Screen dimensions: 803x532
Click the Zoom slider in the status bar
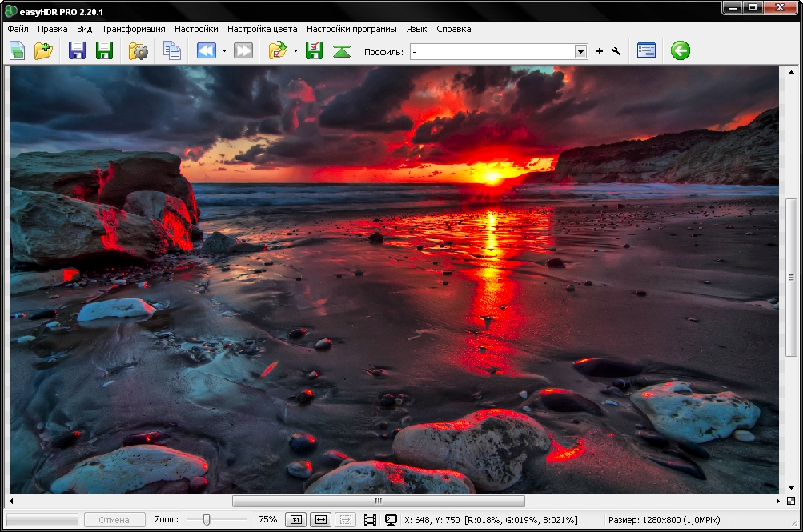(207, 520)
